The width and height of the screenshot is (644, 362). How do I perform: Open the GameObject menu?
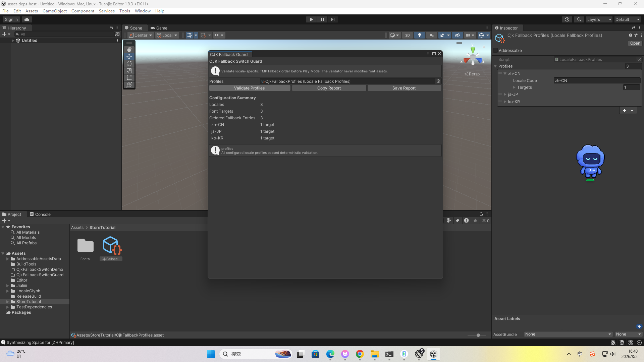point(55,11)
